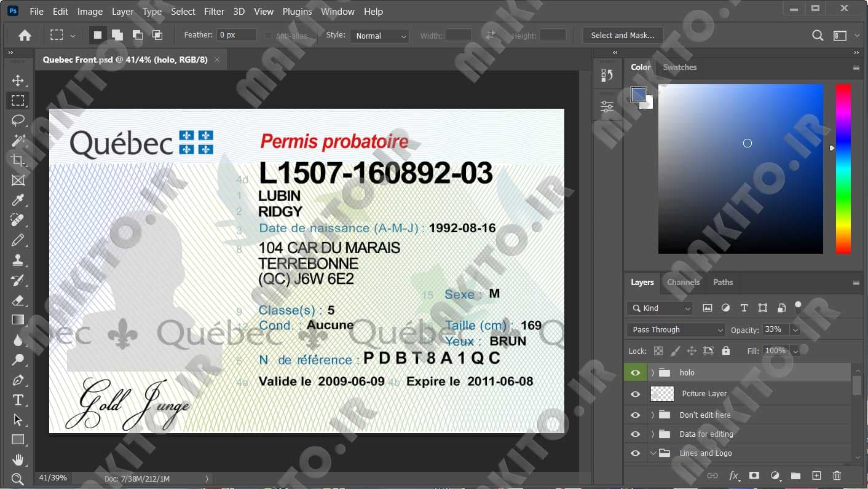Open the Layer menu
Image resolution: width=868 pixels, height=489 pixels.
coord(122,11)
